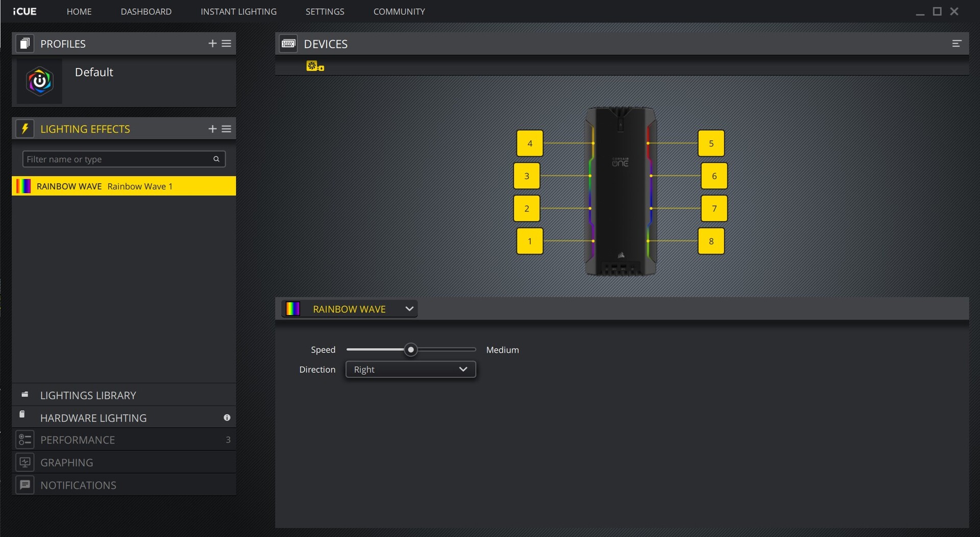Click the Medium speed label

(502, 350)
